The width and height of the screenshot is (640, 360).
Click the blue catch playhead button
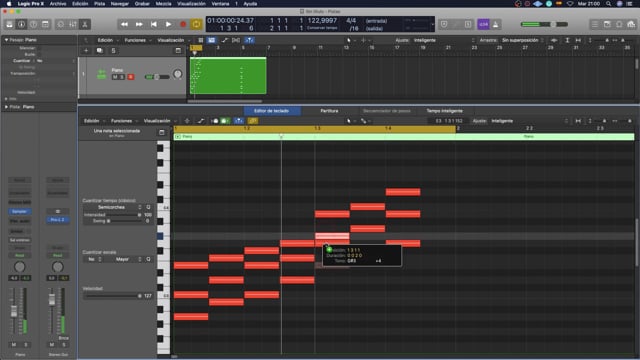249,40
